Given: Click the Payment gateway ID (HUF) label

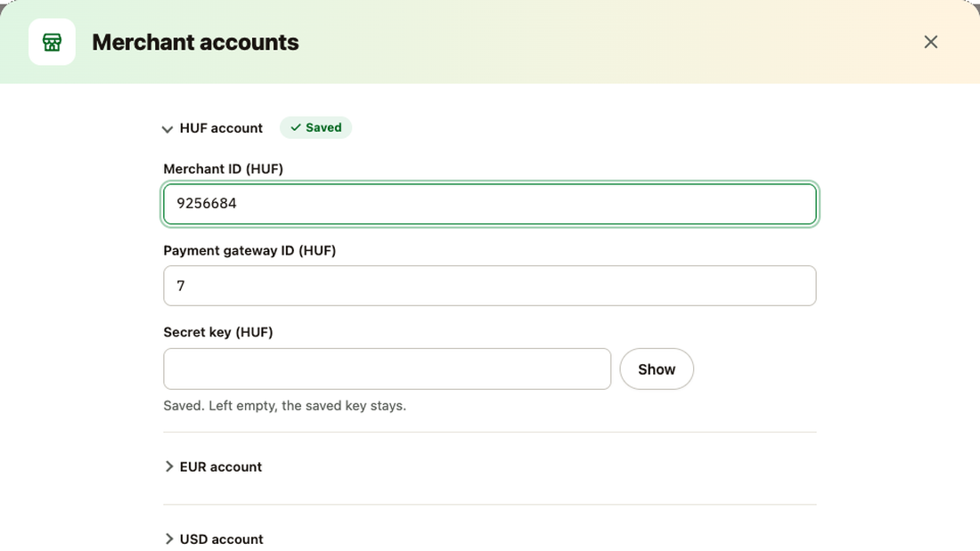Looking at the screenshot, I should click(249, 250).
